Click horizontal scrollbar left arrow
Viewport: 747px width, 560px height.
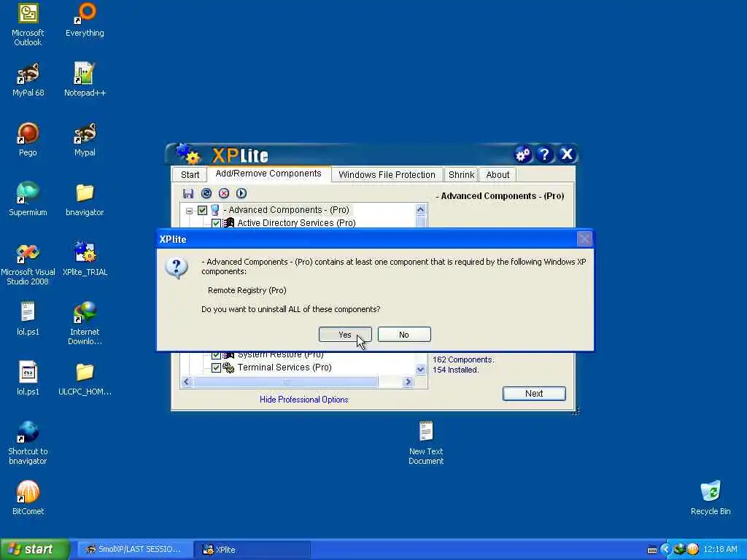(186, 382)
